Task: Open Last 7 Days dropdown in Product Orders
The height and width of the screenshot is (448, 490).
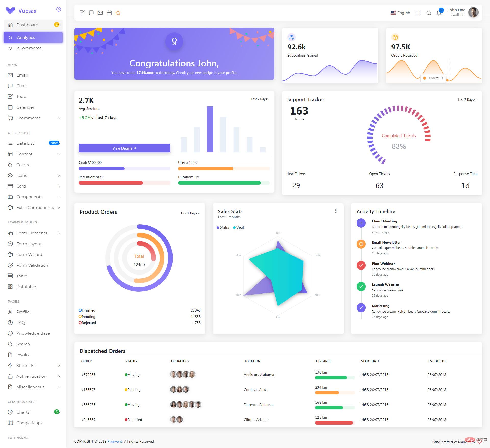Action: pyautogui.click(x=190, y=213)
